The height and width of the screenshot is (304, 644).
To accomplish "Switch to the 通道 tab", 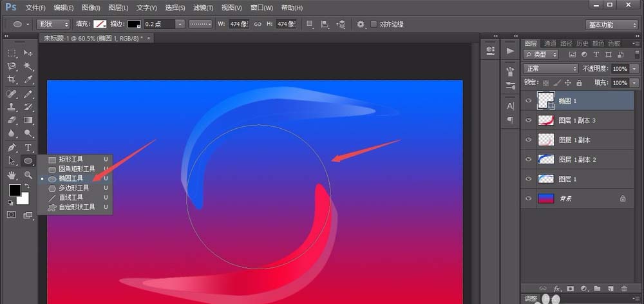I will 551,43.
